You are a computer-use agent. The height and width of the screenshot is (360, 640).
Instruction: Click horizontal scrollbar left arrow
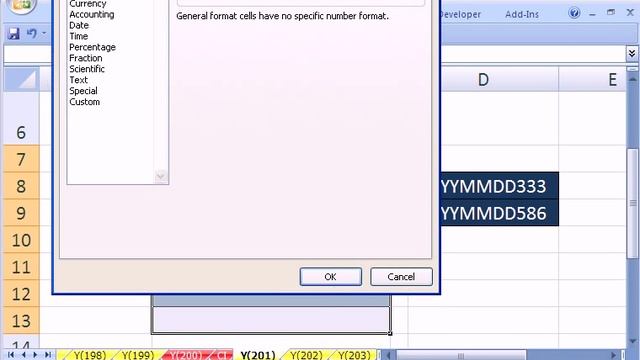click(389, 355)
